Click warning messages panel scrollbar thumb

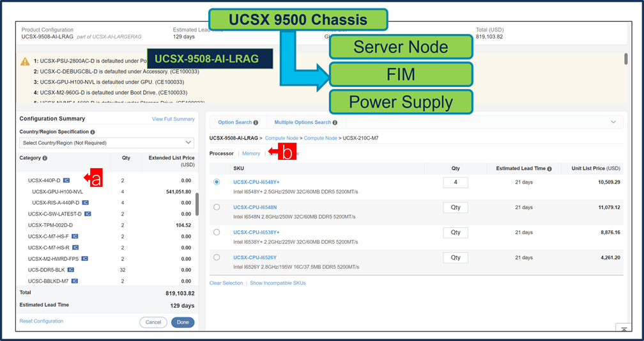pos(626,59)
